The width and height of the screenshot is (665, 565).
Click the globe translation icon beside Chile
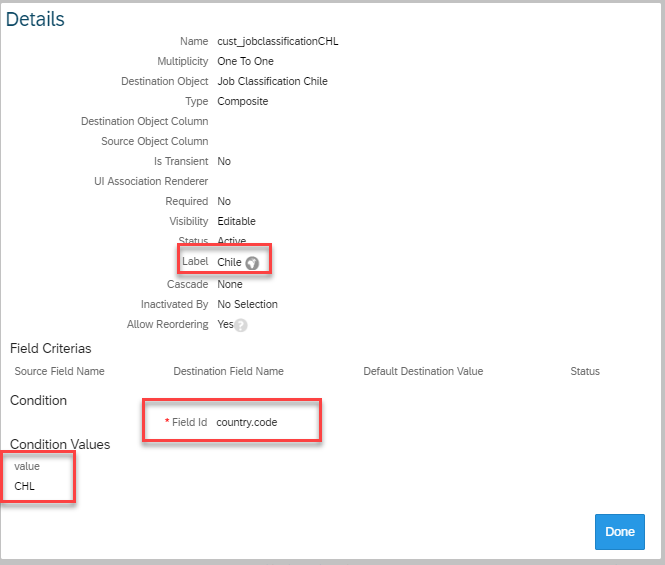pos(252,263)
